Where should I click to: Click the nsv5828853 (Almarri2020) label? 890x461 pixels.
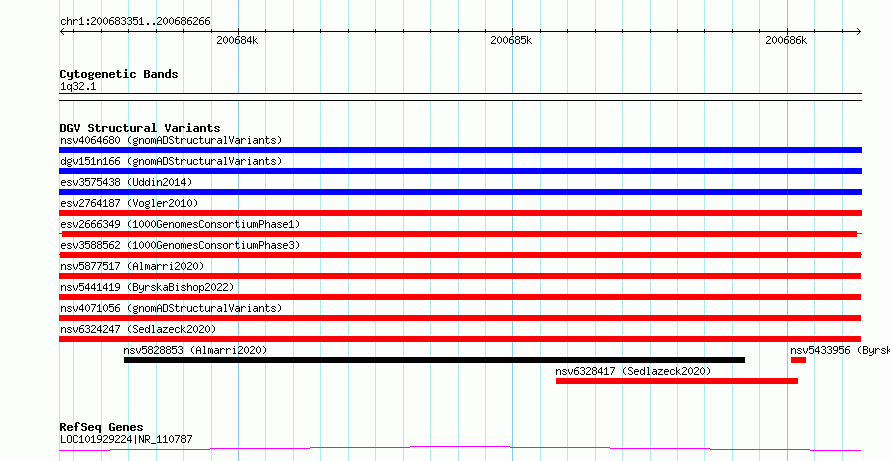195,350
